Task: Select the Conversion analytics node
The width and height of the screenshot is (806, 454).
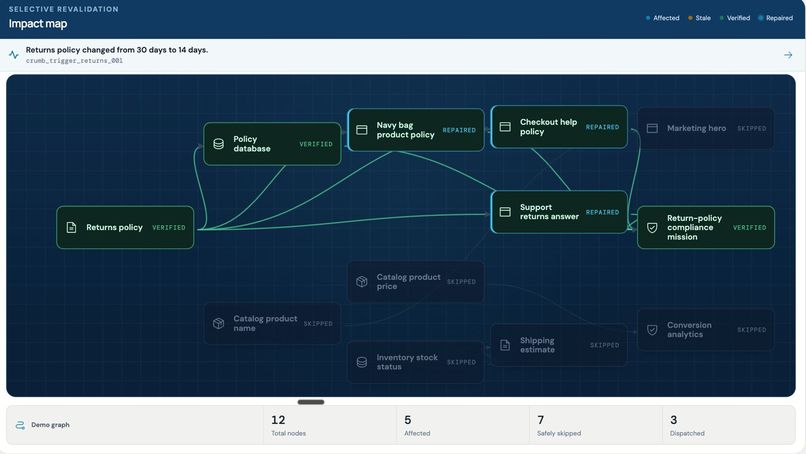Action: coord(706,330)
